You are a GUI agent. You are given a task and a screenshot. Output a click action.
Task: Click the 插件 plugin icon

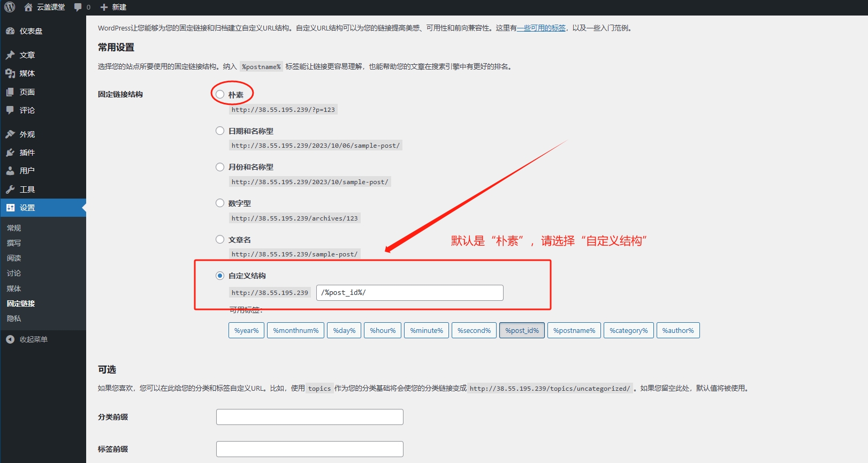click(10, 153)
